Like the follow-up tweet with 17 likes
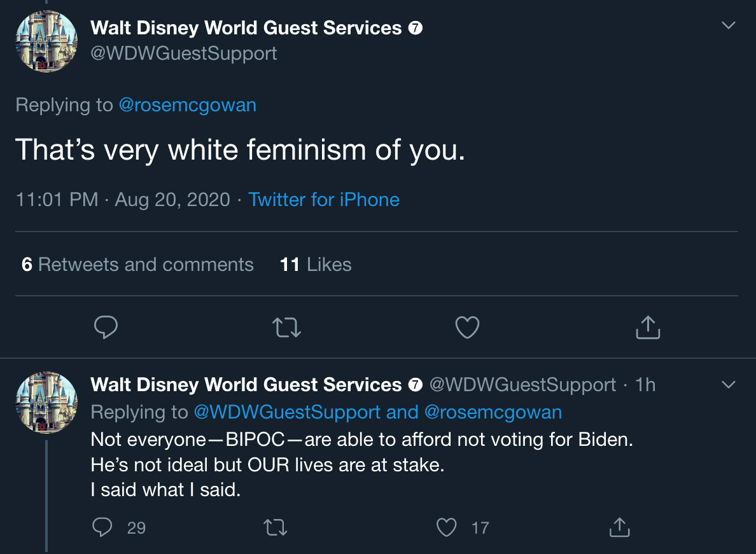 (447, 527)
